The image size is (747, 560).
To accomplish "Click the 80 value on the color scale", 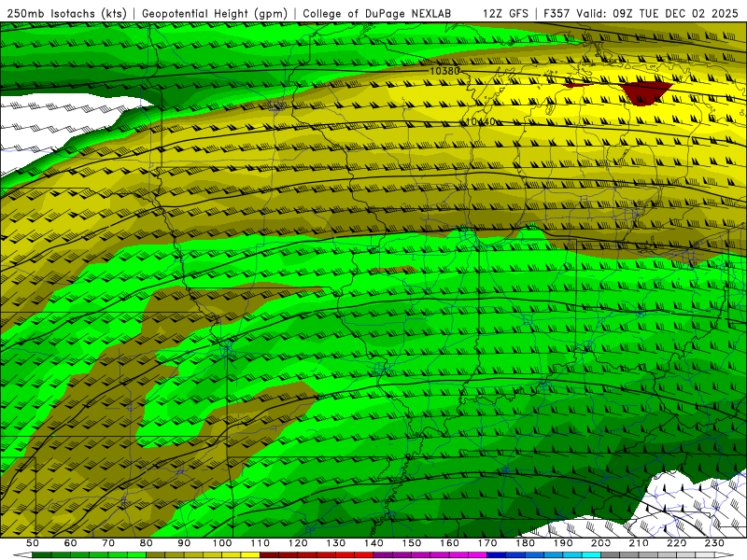I will 147,543.
